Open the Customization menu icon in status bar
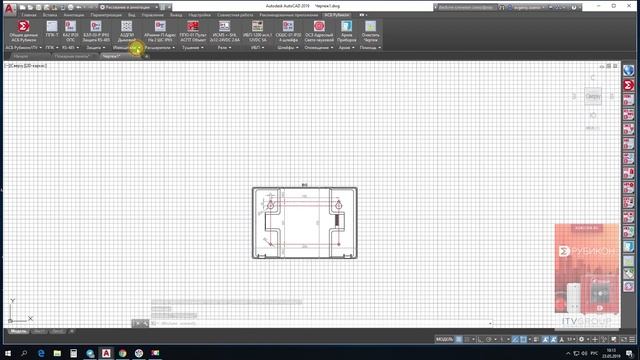 pos(632,340)
